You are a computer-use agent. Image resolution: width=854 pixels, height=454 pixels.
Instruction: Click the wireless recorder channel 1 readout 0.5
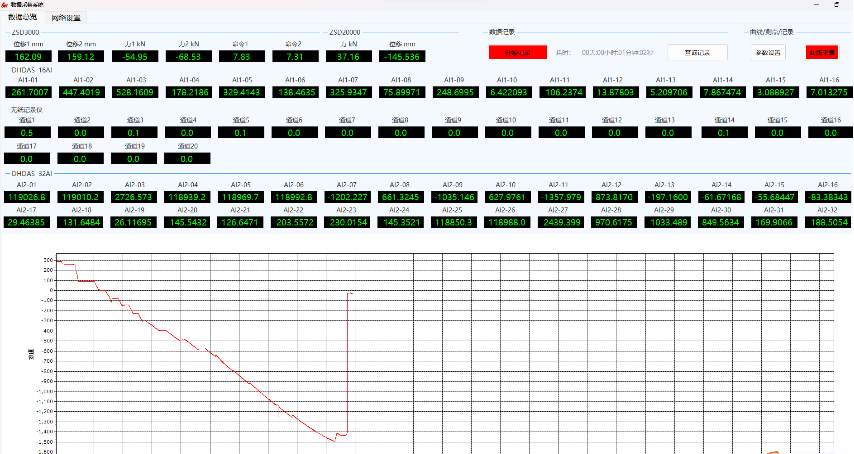coord(27,133)
